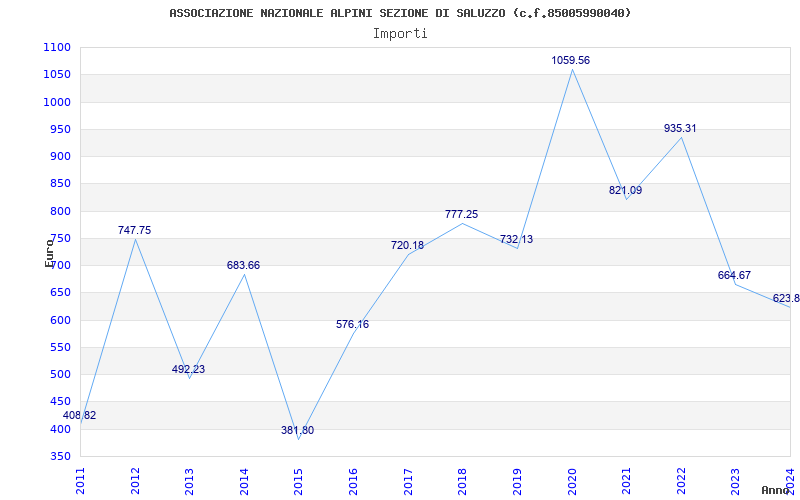The image size is (800, 500).
Task: Click the data label 381.80
Action: 297,431
